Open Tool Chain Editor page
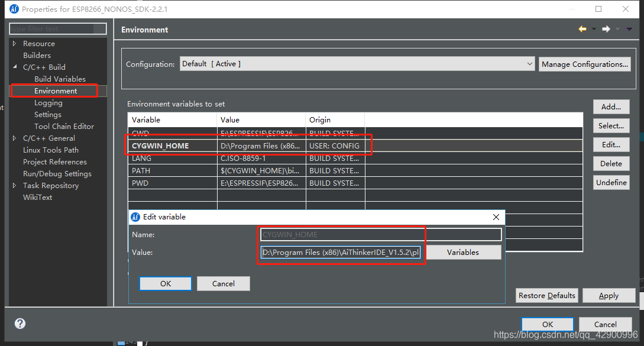This screenshot has width=644, height=346. tap(64, 126)
